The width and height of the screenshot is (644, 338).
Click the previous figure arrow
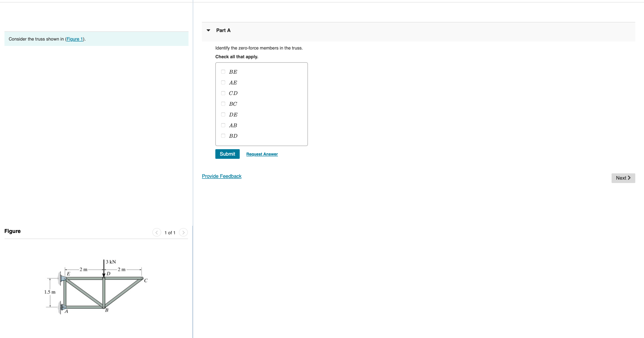coord(157,232)
